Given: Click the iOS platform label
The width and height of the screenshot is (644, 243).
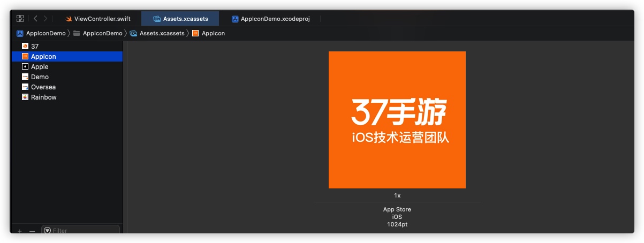Looking at the screenshot, I should pos(397,217).
